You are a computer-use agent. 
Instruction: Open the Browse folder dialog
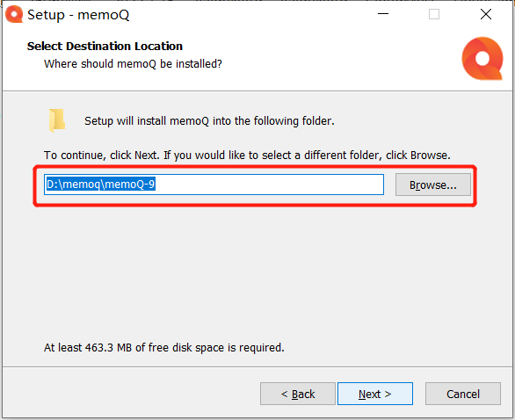[x=433, y=185]
